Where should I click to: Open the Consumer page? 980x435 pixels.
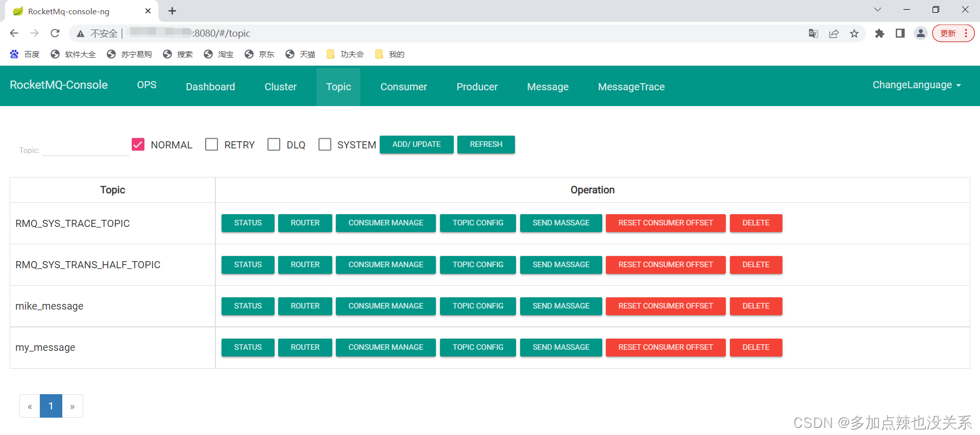[x=403, y=87]
